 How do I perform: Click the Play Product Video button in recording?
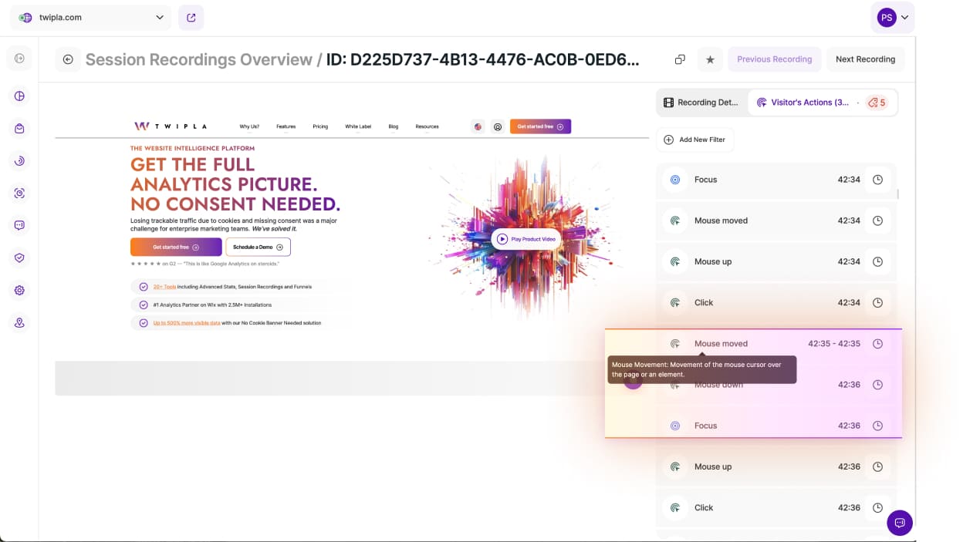(x=525, y=239)
